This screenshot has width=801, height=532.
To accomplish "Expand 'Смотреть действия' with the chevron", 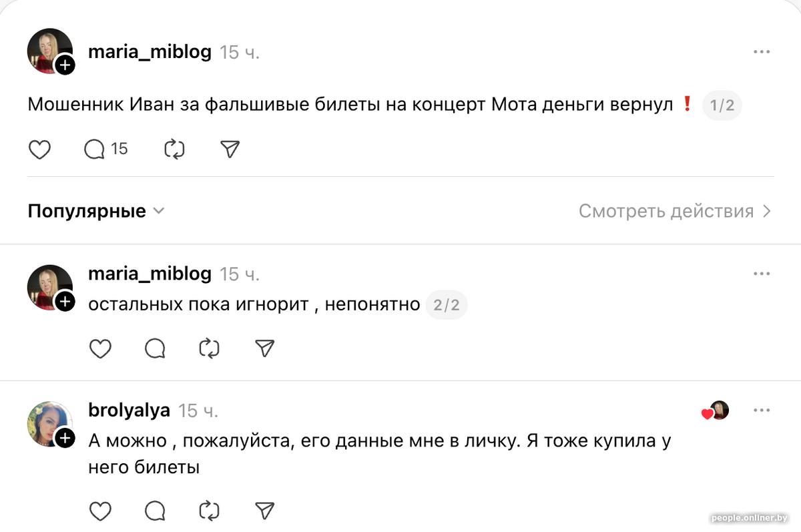I will (x=674, y=210).
